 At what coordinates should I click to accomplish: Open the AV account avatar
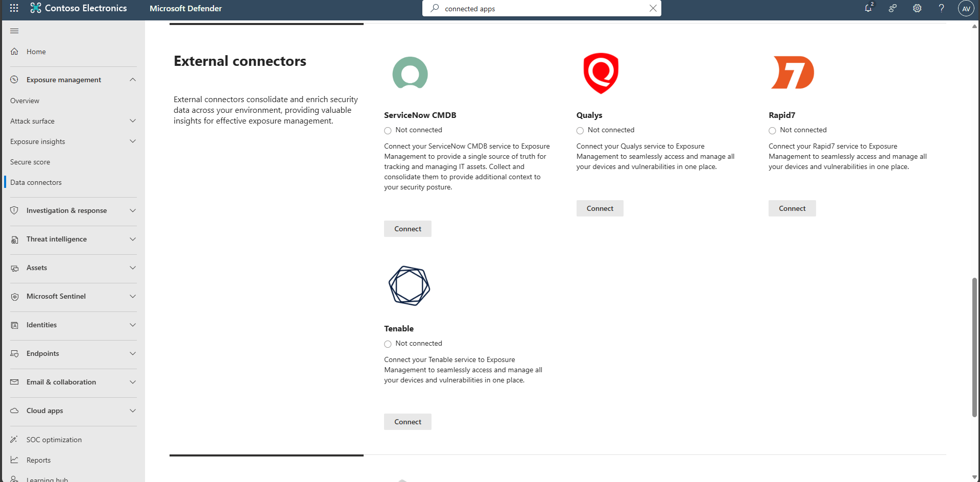[x=966, y=8]
